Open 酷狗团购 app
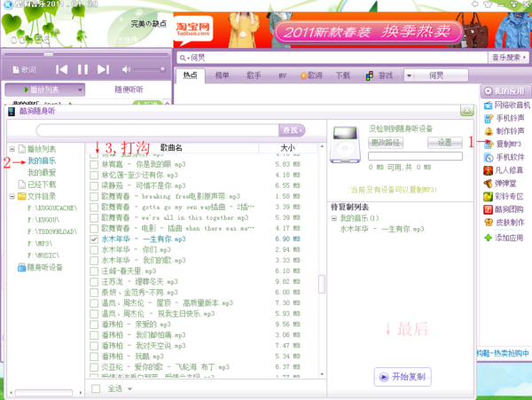Screen dimensions: 532x400 (504, 209)
